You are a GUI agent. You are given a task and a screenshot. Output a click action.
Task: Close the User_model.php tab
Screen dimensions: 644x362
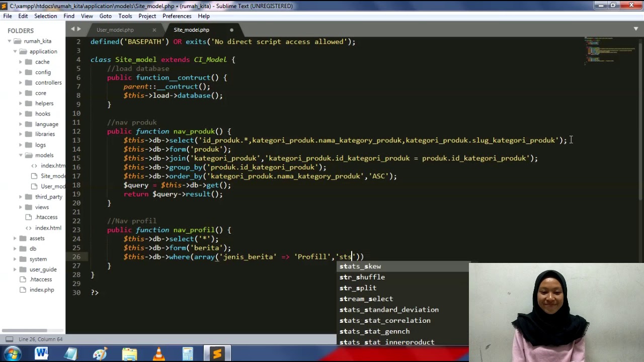click(154, 30)
